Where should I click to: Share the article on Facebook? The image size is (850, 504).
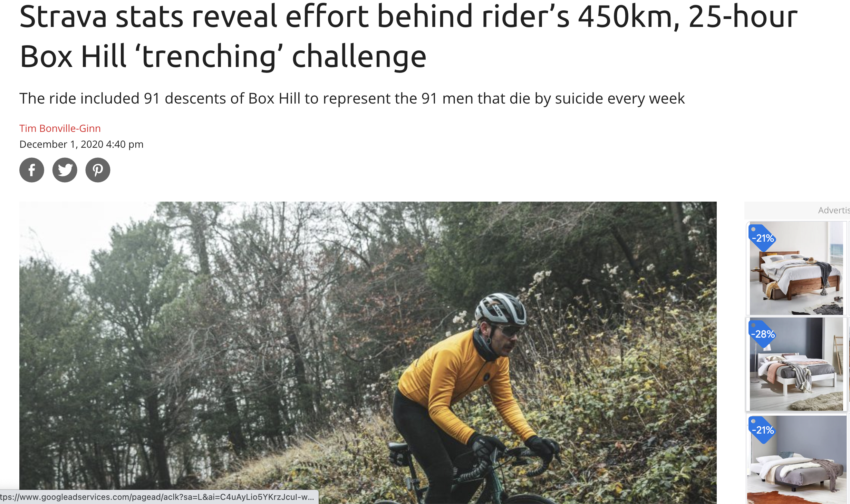coord(32,170)
